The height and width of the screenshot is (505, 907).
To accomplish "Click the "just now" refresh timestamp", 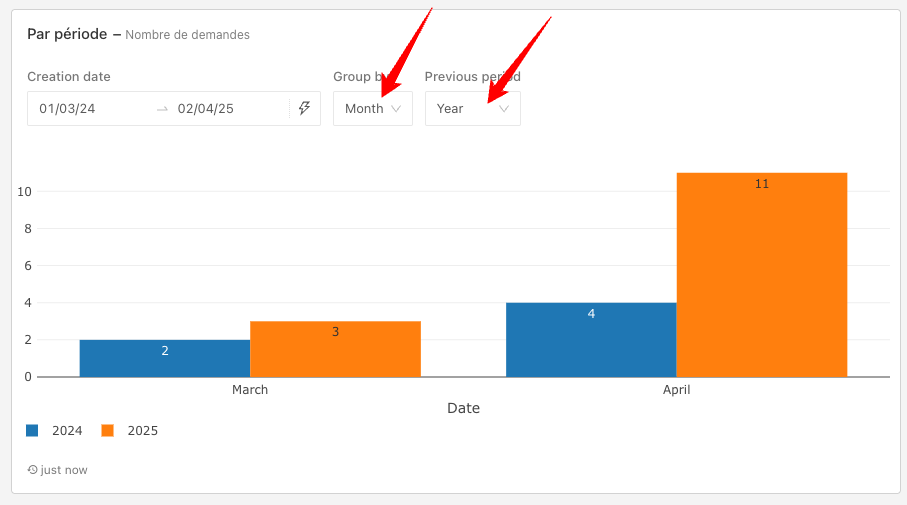I will pos(64,470).
